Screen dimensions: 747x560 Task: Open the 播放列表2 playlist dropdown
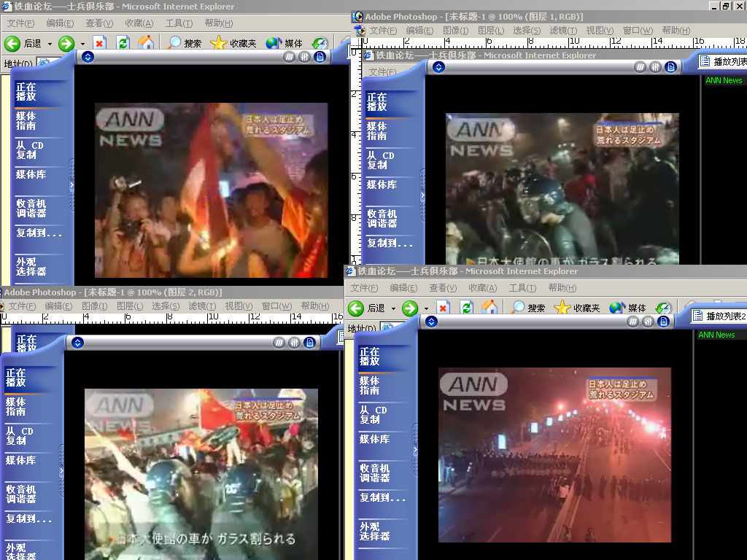pos(719,316)
